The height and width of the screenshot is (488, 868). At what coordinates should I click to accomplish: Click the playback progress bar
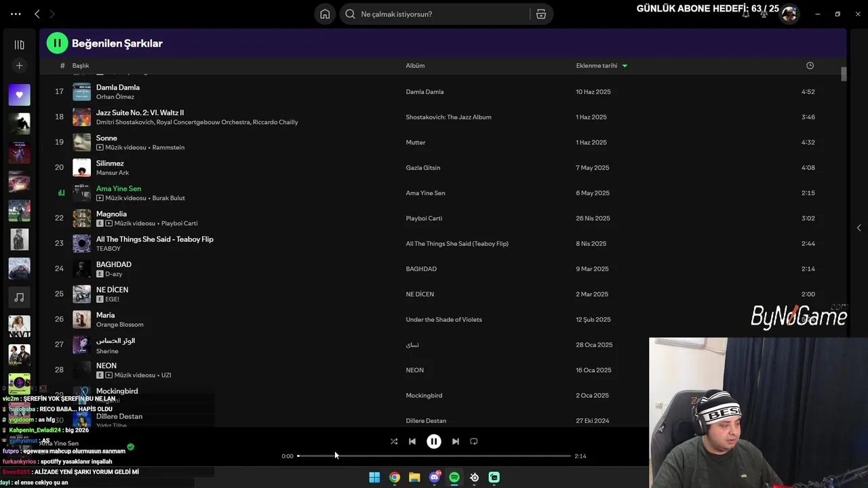434,456
